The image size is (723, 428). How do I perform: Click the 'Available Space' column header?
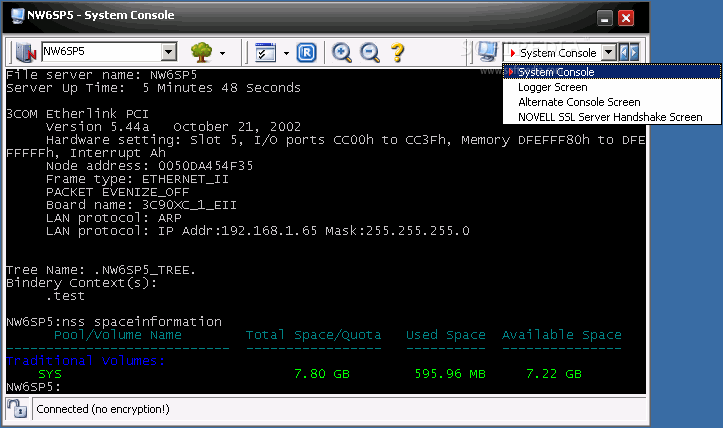tap(562, 335)
